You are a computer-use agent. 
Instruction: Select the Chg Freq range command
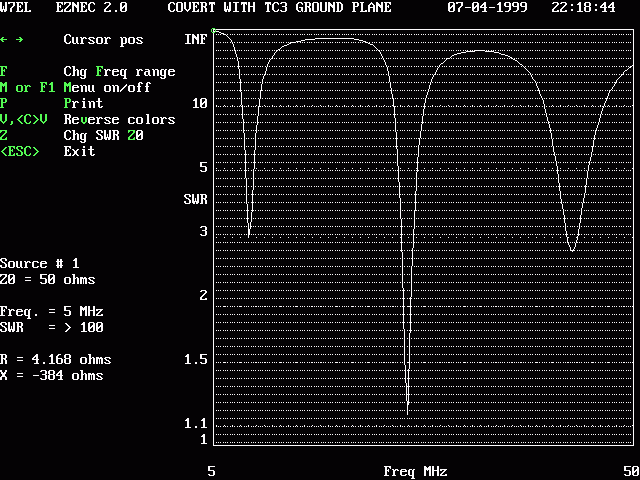[119, 72]
